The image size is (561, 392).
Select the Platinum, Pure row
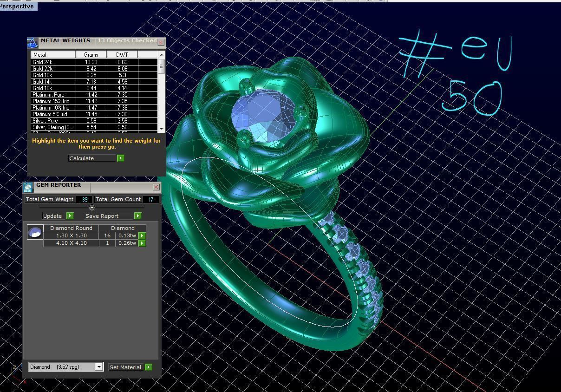tap(94, 94)
